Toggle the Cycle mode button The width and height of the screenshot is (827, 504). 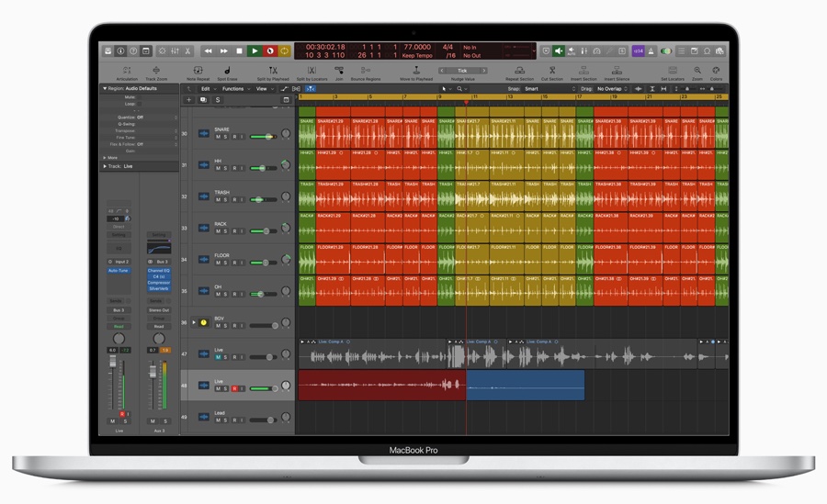coord(285,50)
